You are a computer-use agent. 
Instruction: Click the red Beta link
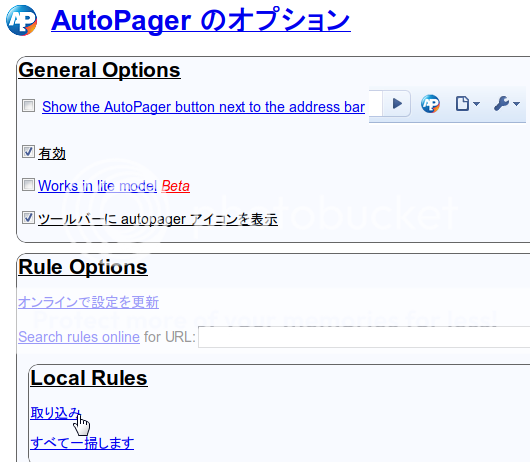[x=175, y=186]
